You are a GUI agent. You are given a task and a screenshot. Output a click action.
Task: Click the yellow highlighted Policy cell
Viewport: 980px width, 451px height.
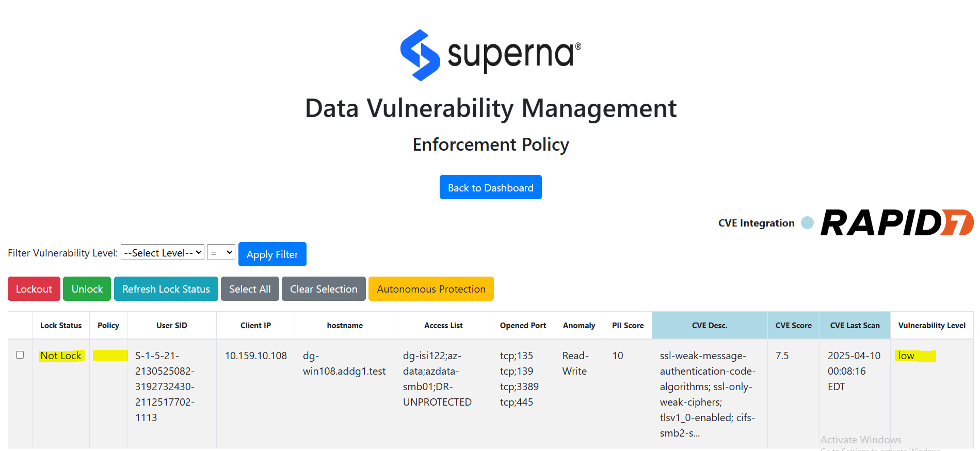pyautogui.click(x=110, y=355)
